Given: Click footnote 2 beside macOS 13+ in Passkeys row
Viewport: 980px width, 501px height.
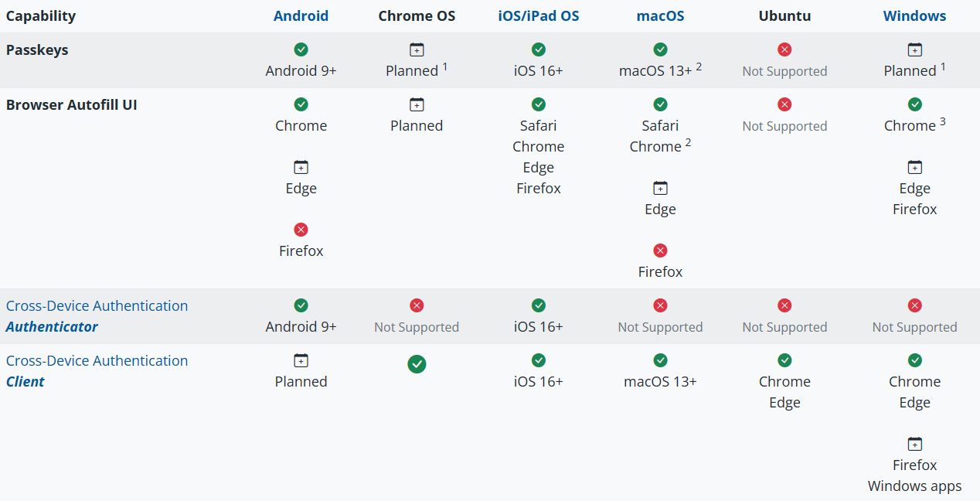Looking at the screenshot, I should coord(699,66).
